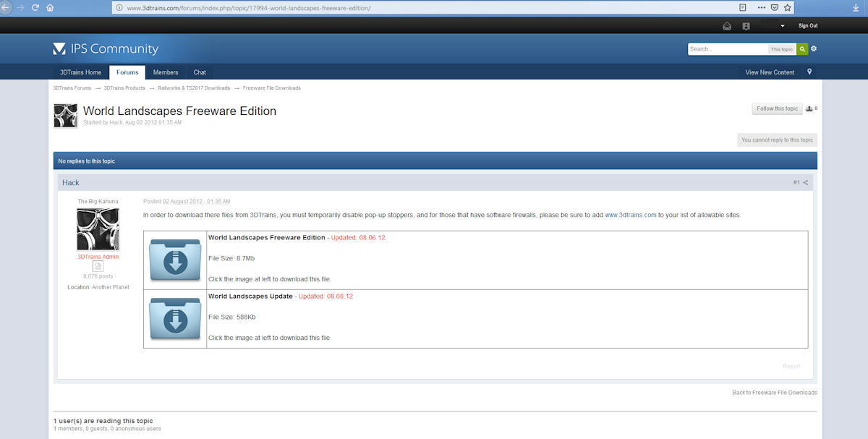The height and width of the screenshot is (439, 868).
Task: Focus the Search input field
Action: [727, 49]
